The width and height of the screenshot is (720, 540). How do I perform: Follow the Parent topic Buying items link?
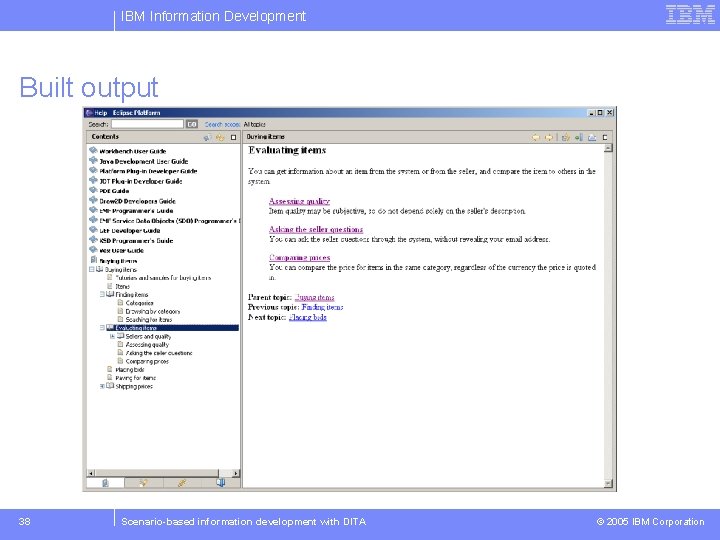pyautogui.click(x=315, y=297)
